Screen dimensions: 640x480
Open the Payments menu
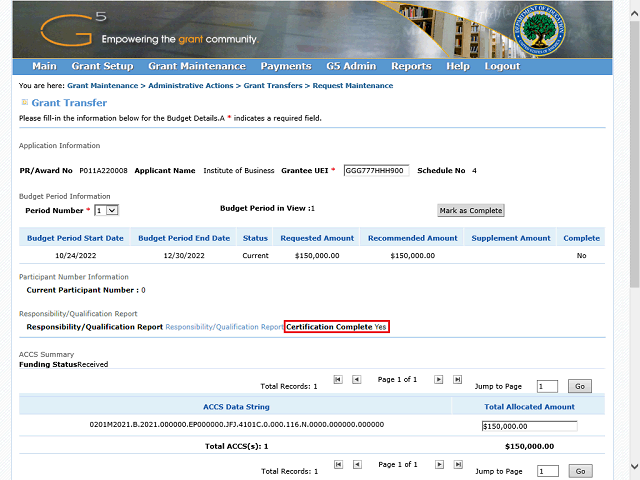[286, 66]
